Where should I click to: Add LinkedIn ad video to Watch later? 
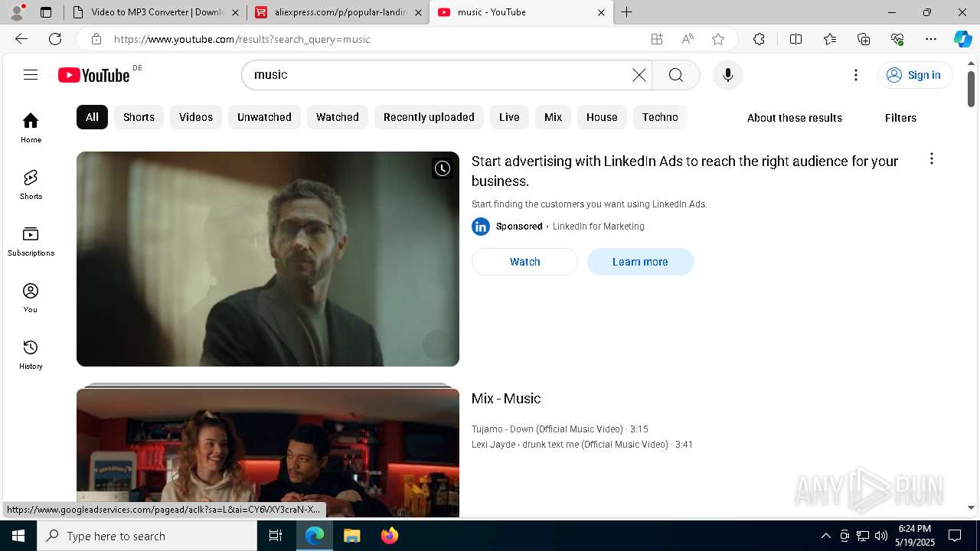443,168
